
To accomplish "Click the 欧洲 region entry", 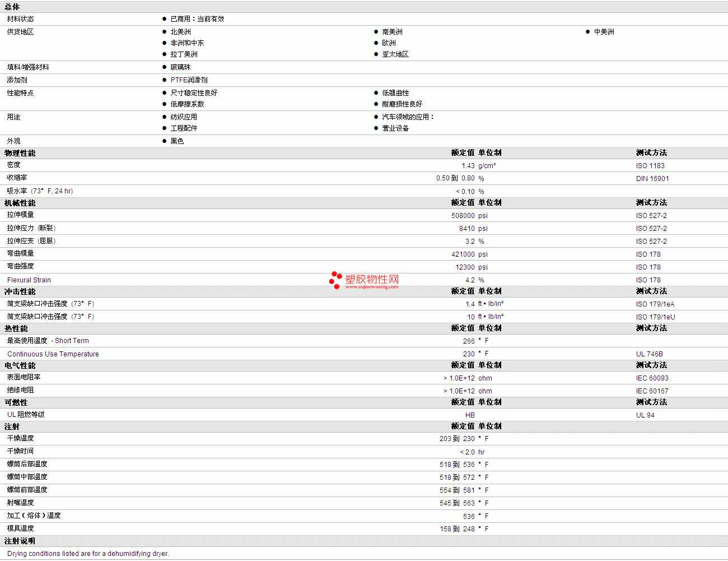I will click(x=389, y=43).
